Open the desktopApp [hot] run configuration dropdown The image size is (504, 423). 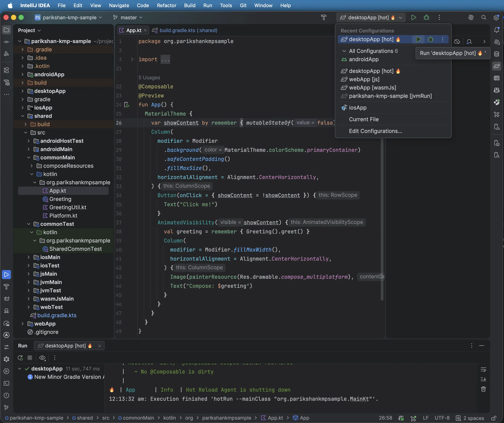[371, 17]
